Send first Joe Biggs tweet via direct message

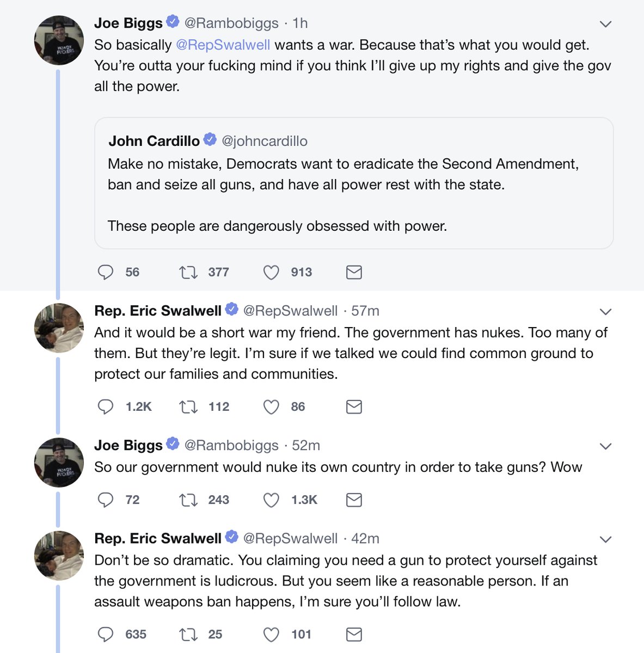(x=354, y=272)
